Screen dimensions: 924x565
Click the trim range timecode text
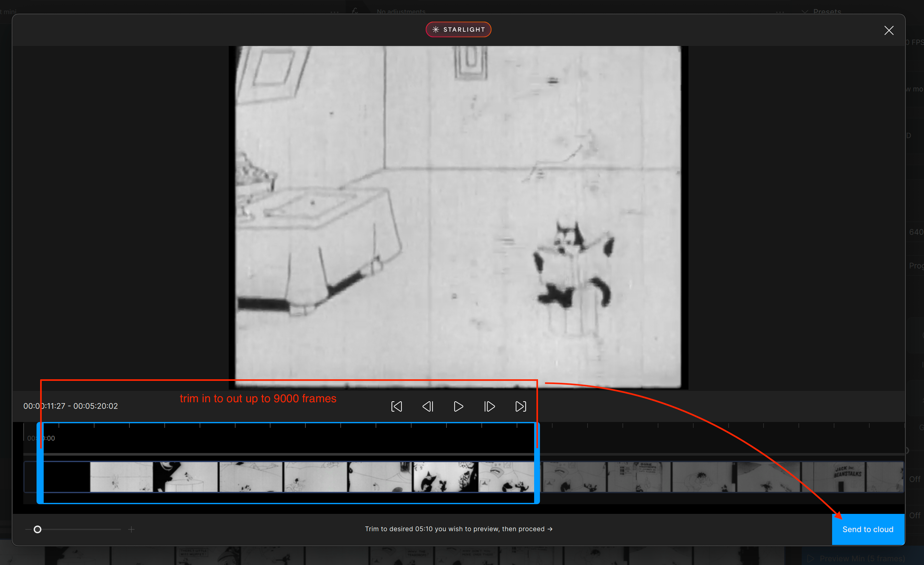71,406
